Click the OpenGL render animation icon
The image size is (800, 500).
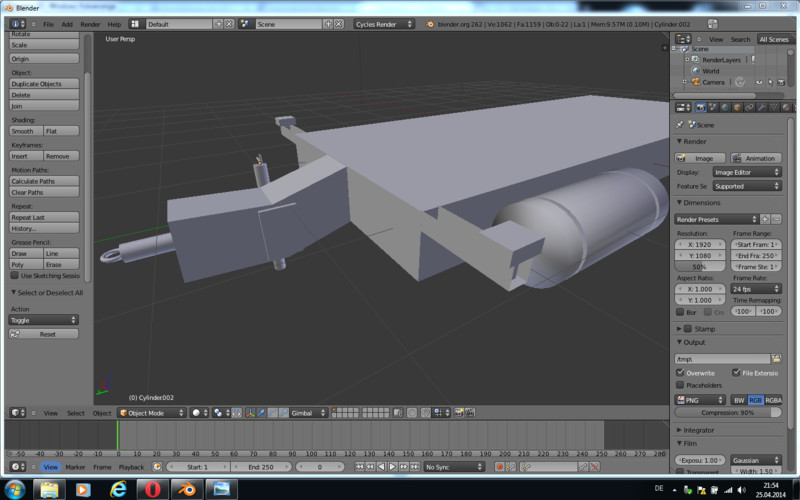(x=470, y=413)
